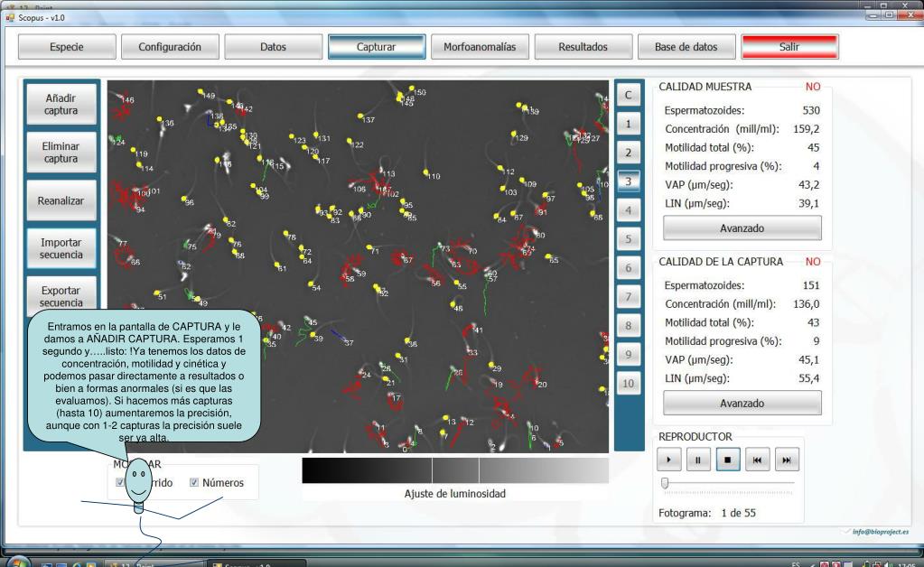
Task: Select capture number 1
Action: [x=628, y=124]
